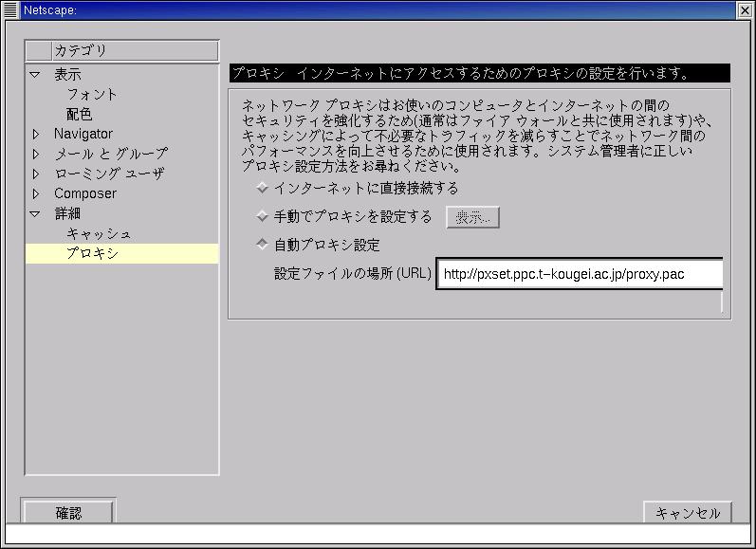The width and height of the screenshot is (756, 549).
Task: Click the 確認 button
Action: 68,512
